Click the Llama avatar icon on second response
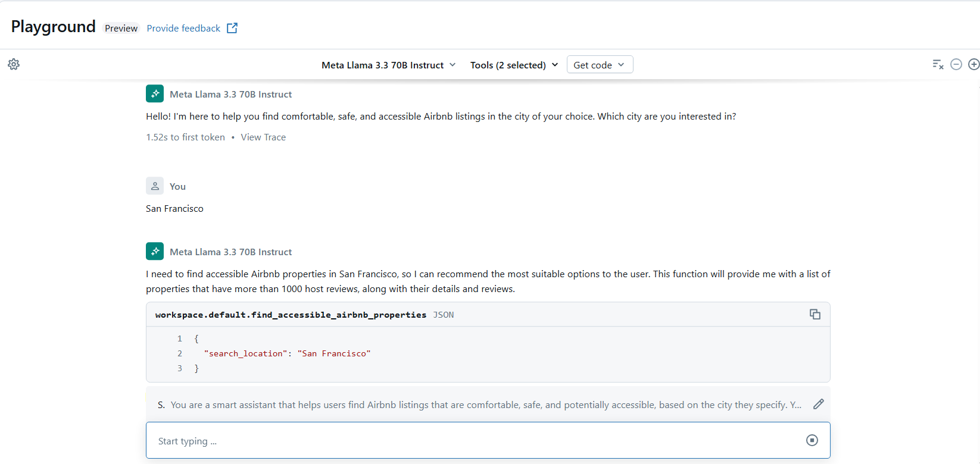 click(155, 251)
